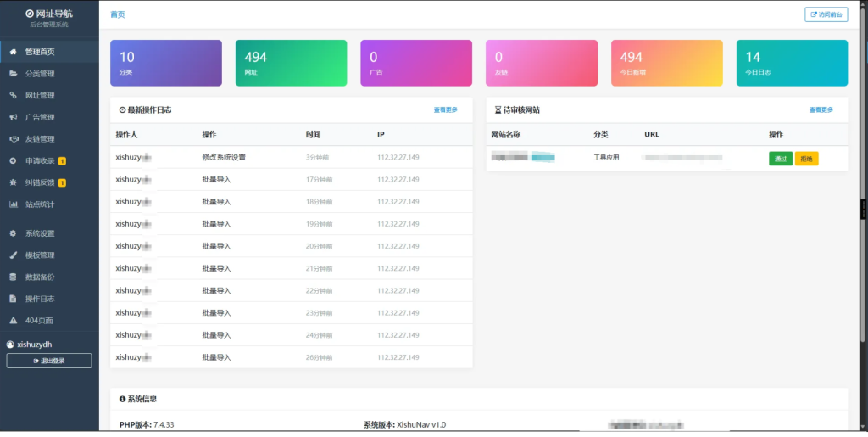Viewport: 868px width, 437px height.
Task: Click the handshake icon beside 友链管理
Action: [x=14, y=139]
